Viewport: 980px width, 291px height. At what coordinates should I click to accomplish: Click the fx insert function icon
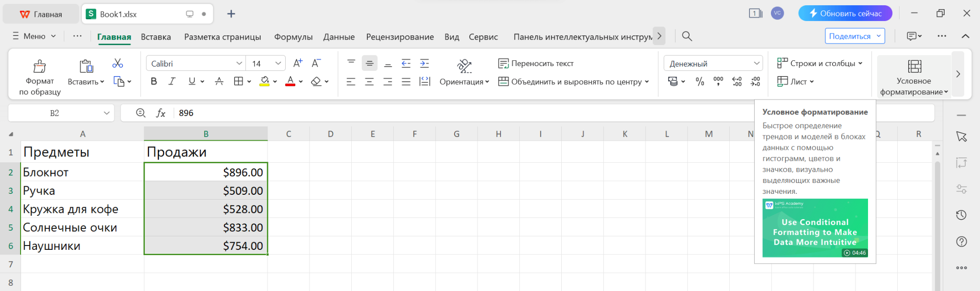[x=161, y=113]
